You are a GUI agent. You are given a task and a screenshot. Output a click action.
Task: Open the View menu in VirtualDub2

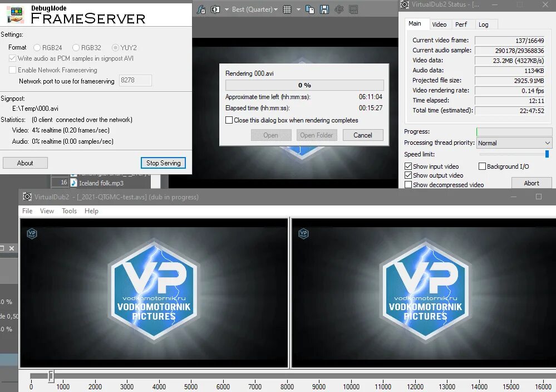coord(47,211)
